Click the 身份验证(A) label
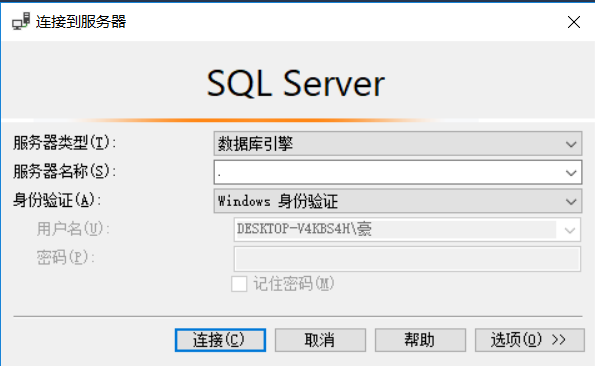The height and width of the screenshot is (366, 595). coord(57,200)
